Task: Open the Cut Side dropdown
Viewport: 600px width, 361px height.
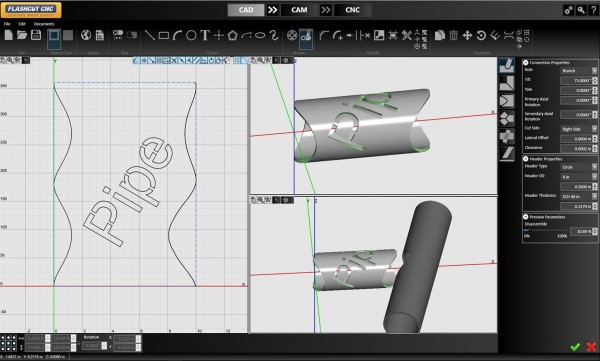Action: click(x=579, y=129)
